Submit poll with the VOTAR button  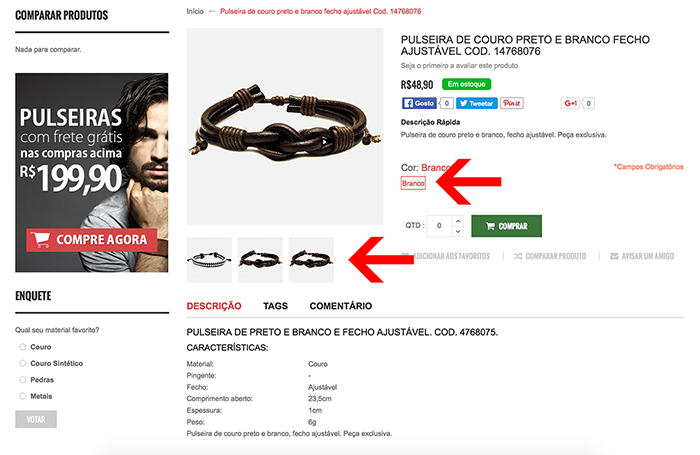pyautogui.click(x=36, y=419)
